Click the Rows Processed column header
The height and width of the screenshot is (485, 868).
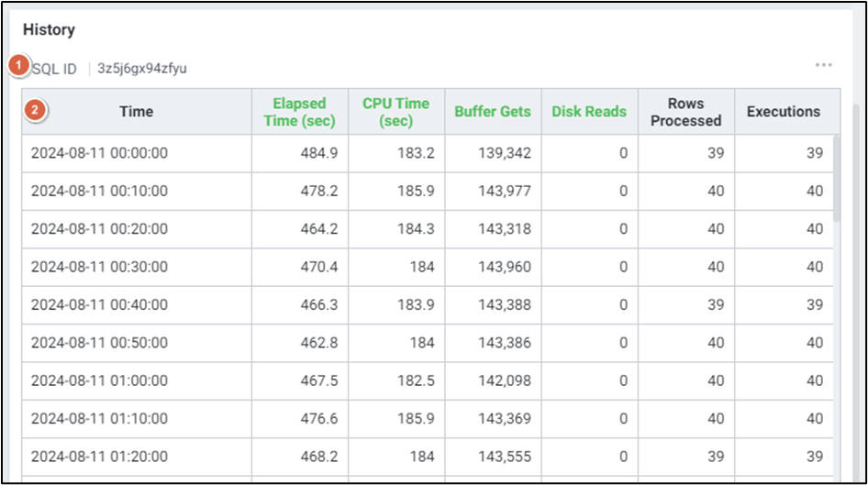[x=686, y=112]
